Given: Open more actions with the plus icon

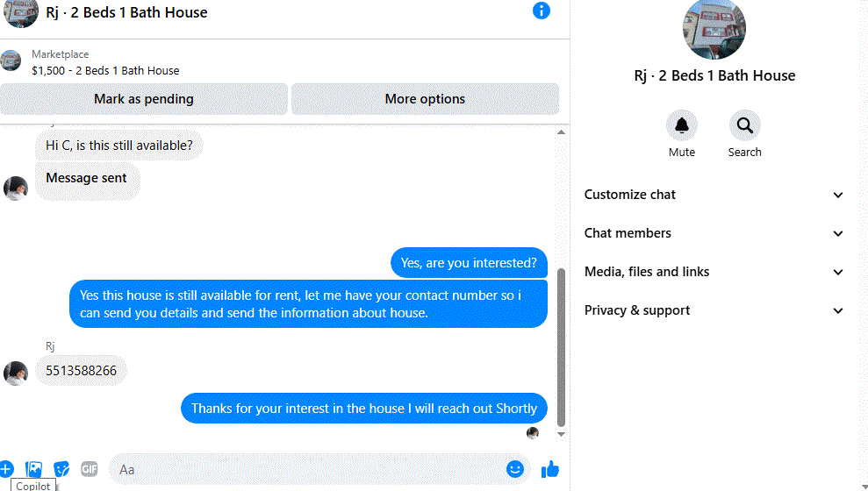Looking at the screenshot, I should 6,469.
